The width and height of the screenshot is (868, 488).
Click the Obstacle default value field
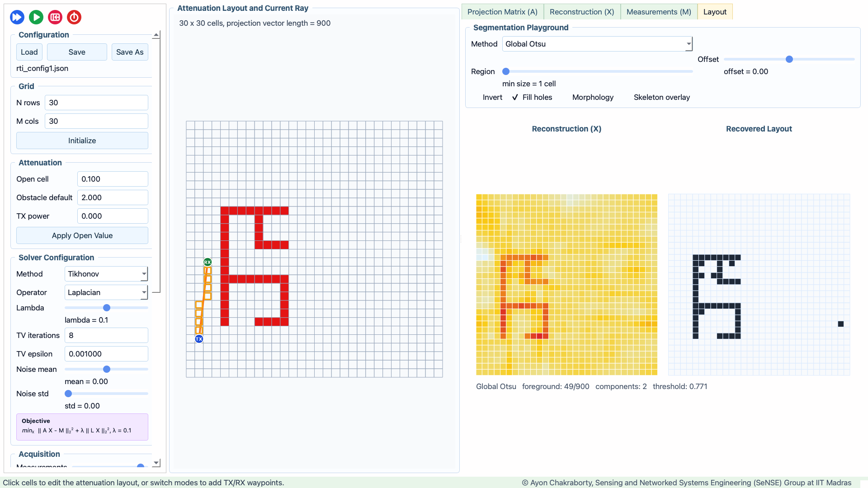pyautogui.click(x=113, y=197)
